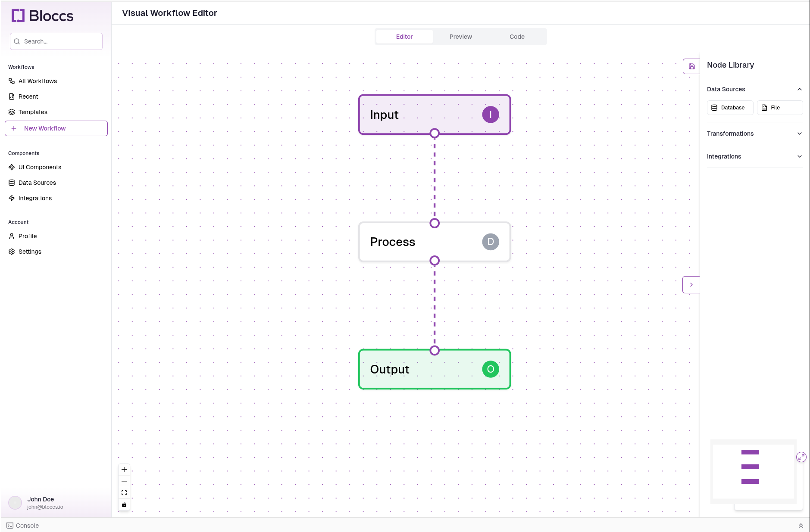Collapse the Node Library panel with the arrow
810x532 pixels.
coord(691,285)
